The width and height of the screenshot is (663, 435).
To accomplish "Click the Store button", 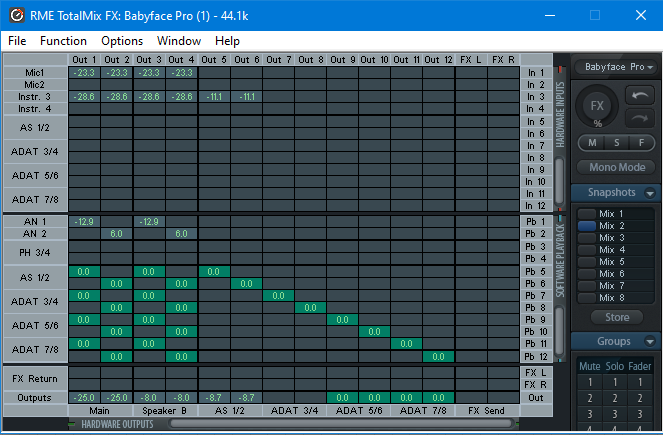I will pyautogui.click(x=617, y=317).
